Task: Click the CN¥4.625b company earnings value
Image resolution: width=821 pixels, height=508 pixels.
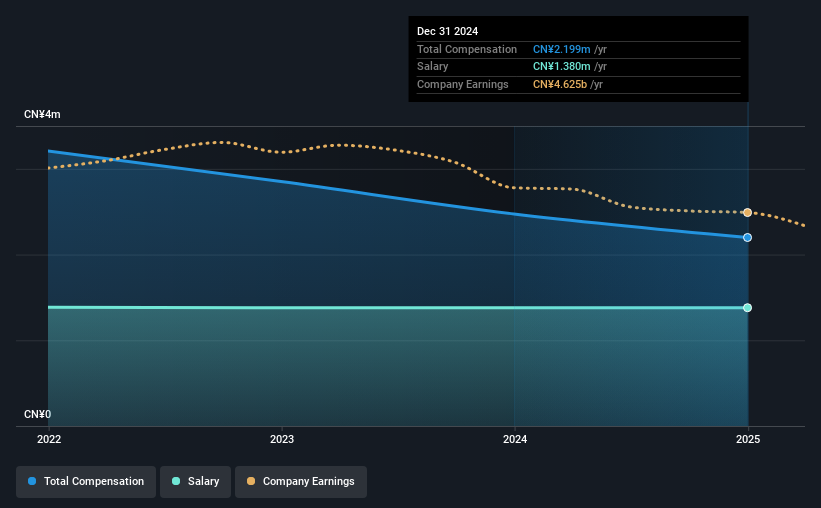Action: [x=560, y=84]
